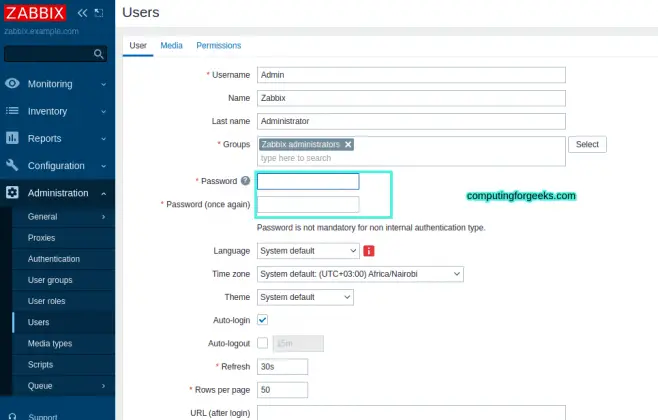This screenshot has height=420, width=658.
Task: Open the Theme dropdown
Action: click(305, 297)
